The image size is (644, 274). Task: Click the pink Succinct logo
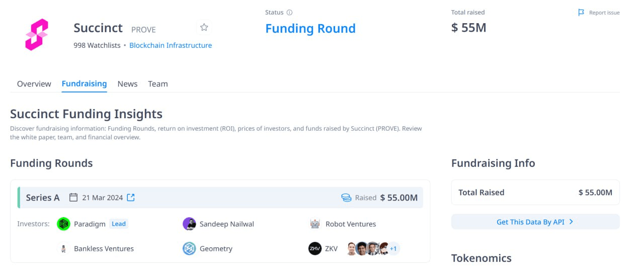[37, 35]
